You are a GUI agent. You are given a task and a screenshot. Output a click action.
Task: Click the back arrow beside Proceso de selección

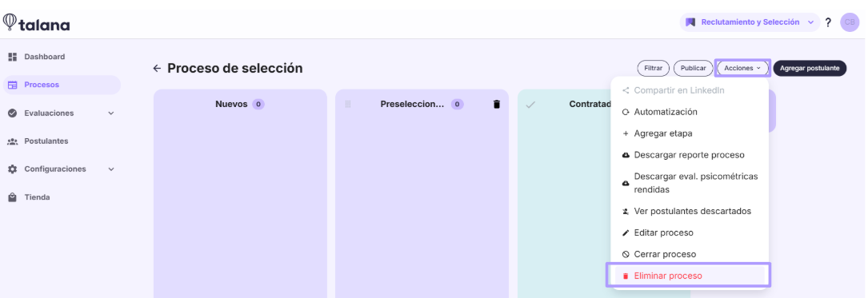point(158,69)
